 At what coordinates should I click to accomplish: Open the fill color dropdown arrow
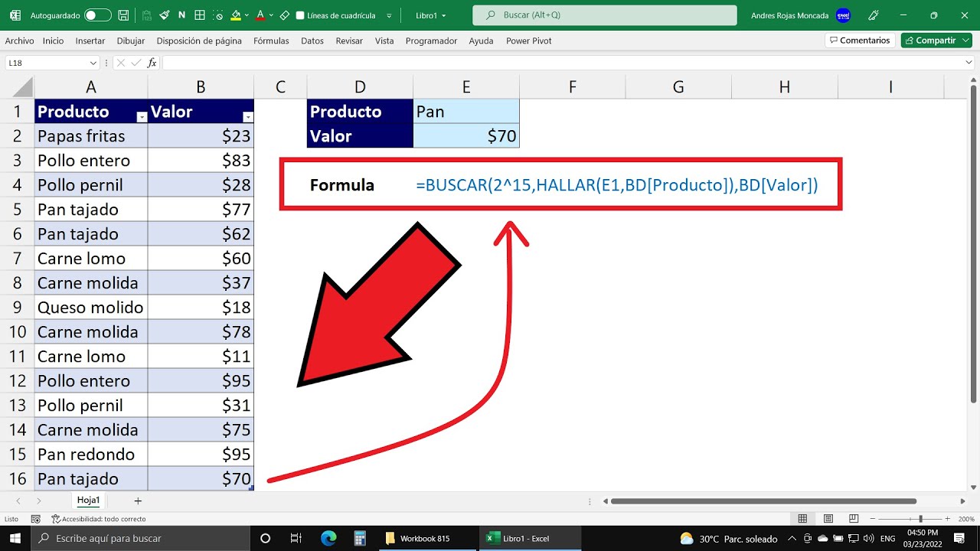247,15
